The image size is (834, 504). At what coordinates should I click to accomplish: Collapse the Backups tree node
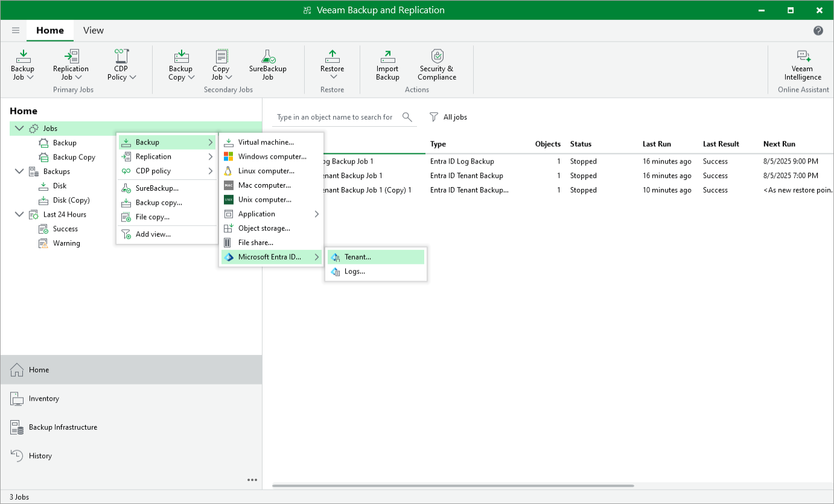(19, 171)
